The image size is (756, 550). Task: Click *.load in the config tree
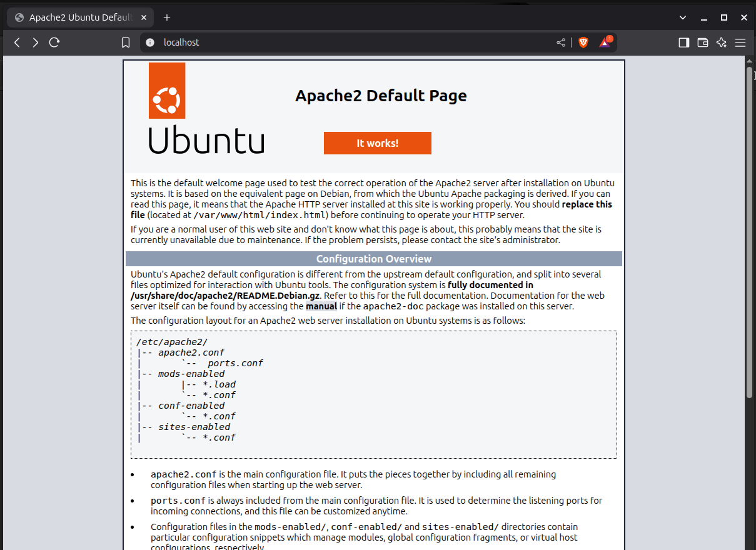click(x=219, y=384)
